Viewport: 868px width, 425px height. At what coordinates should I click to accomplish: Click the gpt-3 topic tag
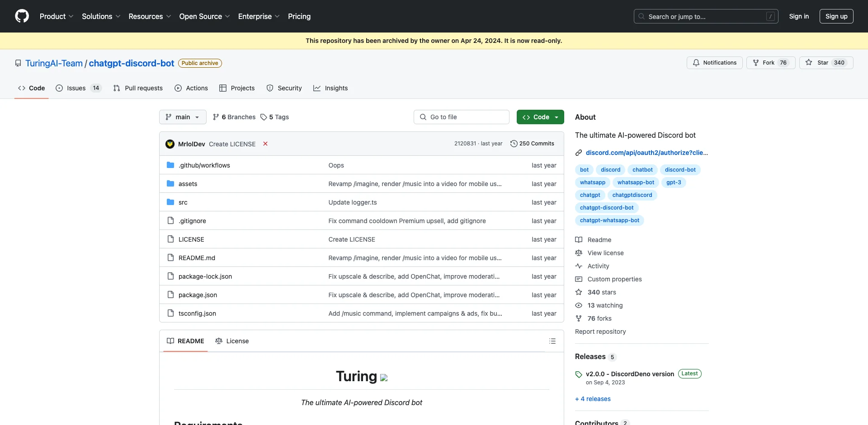point(674,182)
